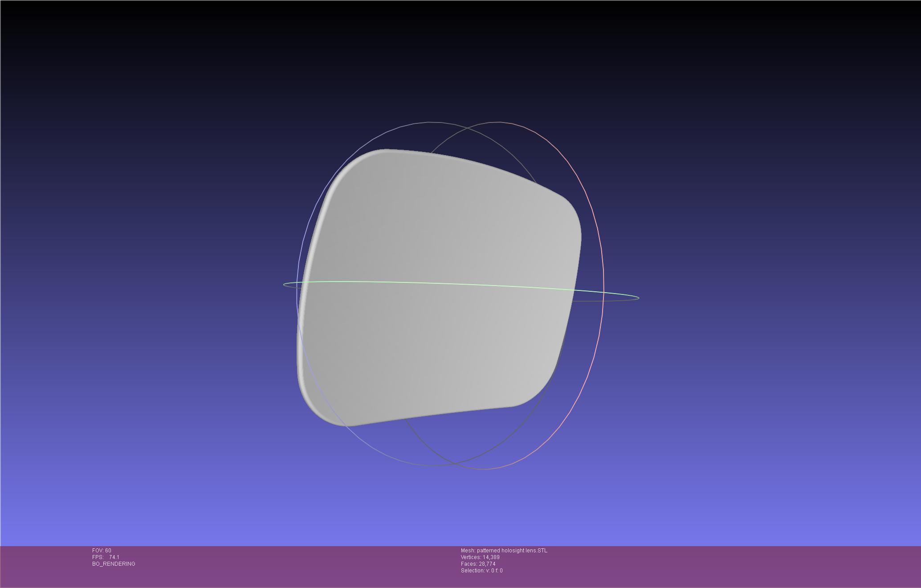Click the Selection: v: 0 f: 0 line
Image resolution: width=921 pixels, height=588 pixels.
(x=481, y=571)
